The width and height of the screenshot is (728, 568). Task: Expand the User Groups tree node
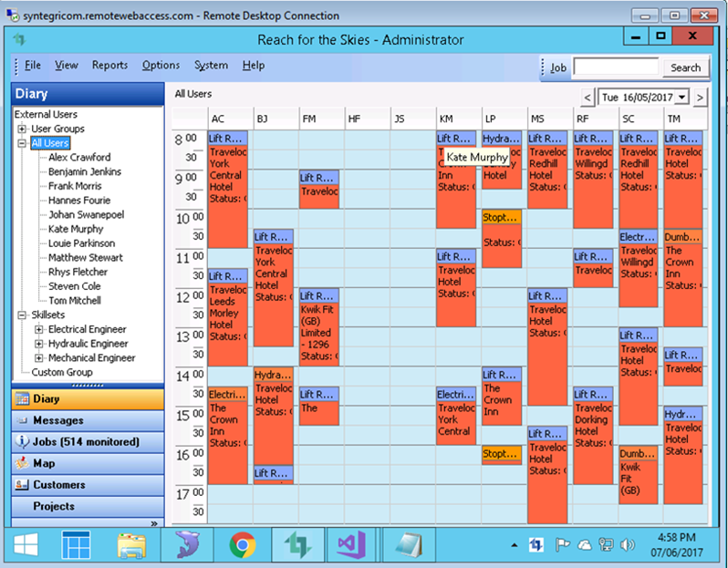pyautogui.click(x=21, y=129)
